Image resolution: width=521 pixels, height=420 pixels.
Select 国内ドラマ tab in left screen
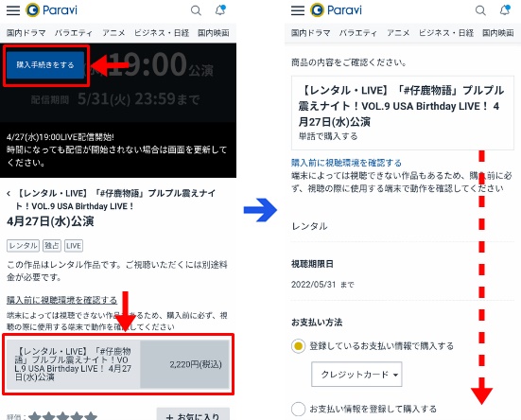(26, 33)
